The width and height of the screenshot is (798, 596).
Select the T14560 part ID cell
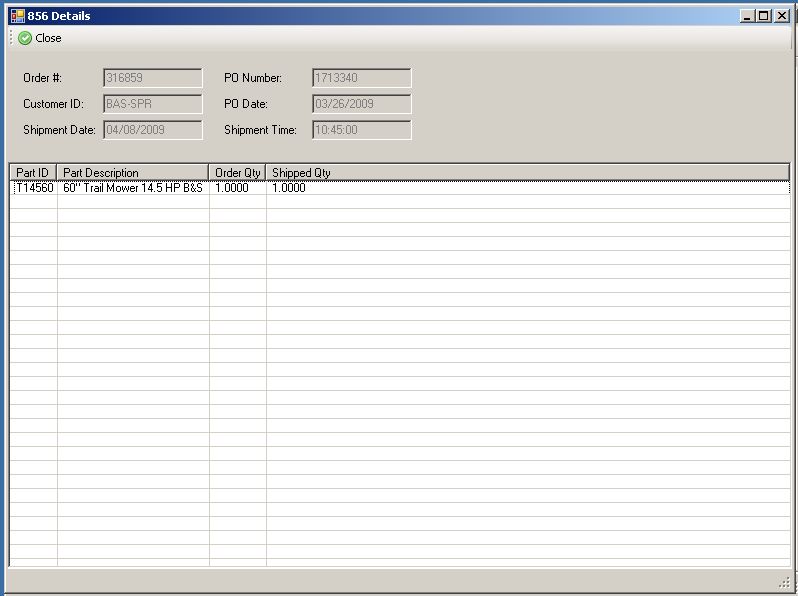click(x=34, y=188)
